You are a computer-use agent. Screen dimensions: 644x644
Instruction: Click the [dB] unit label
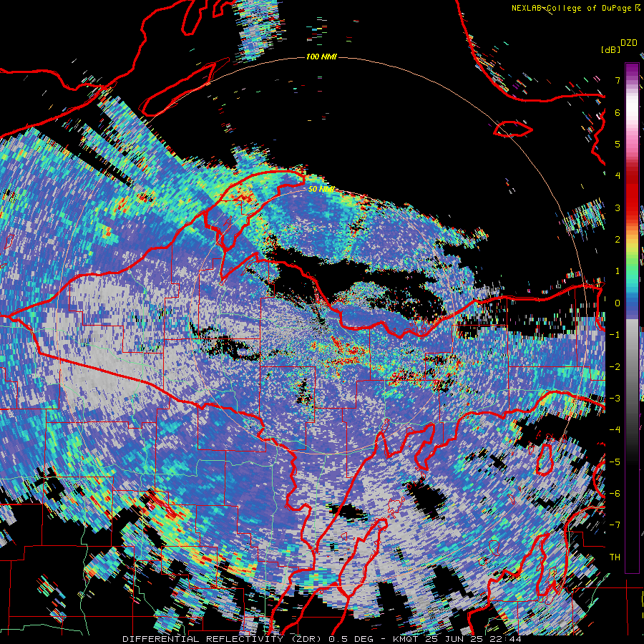(611, 49)
